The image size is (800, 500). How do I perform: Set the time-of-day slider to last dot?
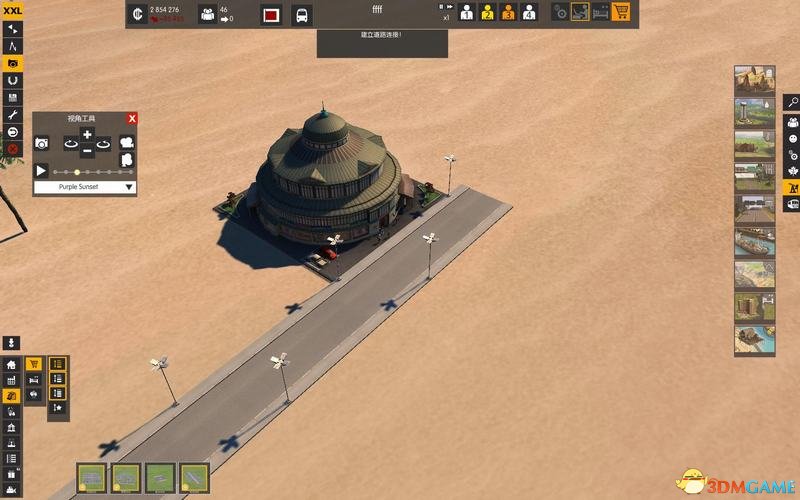click(x=132, y=172)
